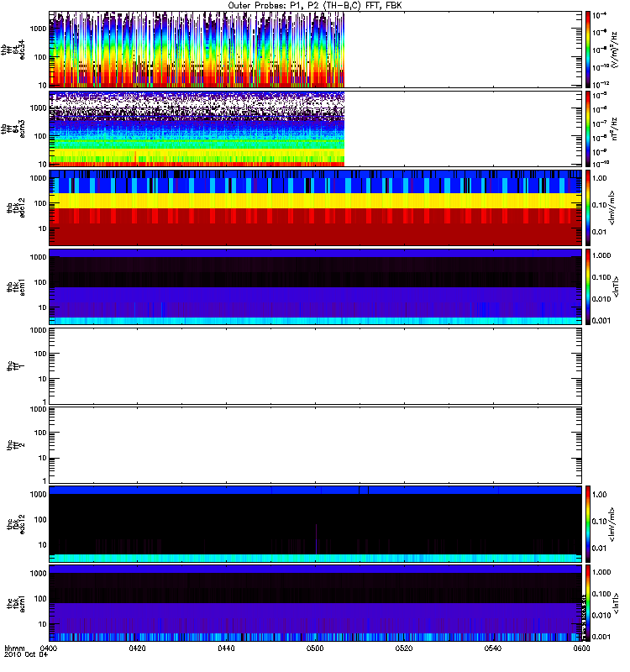This screenshot has height=672, width=630.
Task: Click the "hhmm" axis unit label
Action: pyautogui.click(x=14, y=648)
